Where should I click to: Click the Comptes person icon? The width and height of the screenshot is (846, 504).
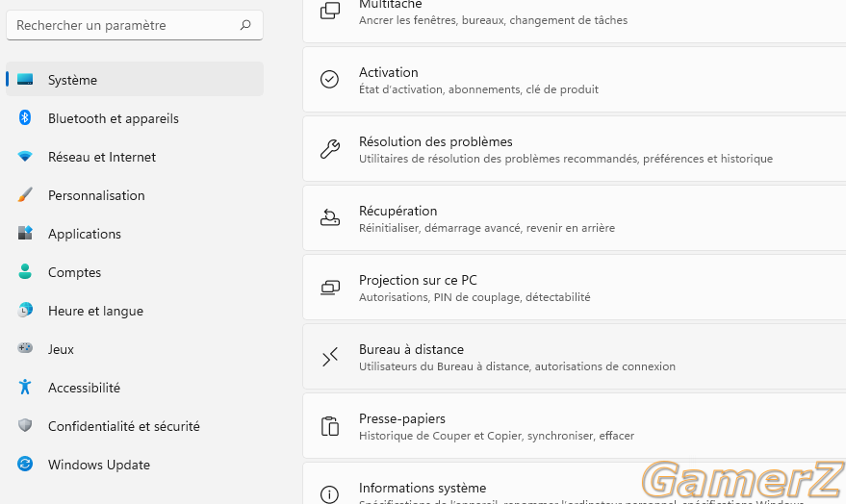click(25, 271)
